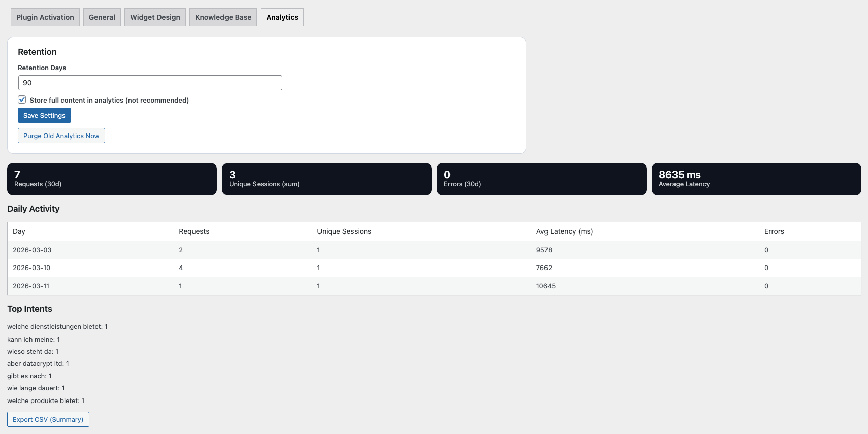Image resolution: width=868 pixels, height=434 pixels.
Task: Click the Requests column header
Action: (x=194, y=231)
